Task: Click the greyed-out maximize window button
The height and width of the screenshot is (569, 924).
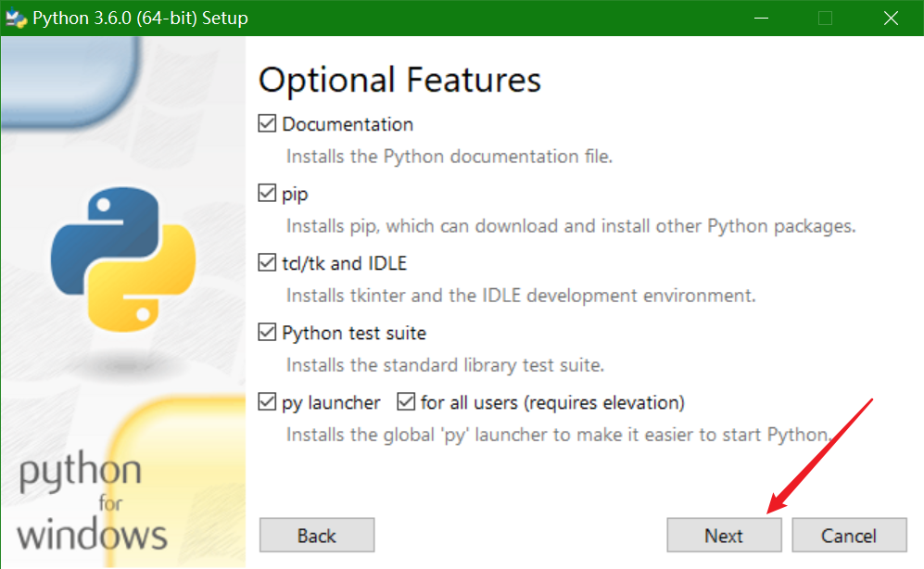Action: [x=825, y=18]
